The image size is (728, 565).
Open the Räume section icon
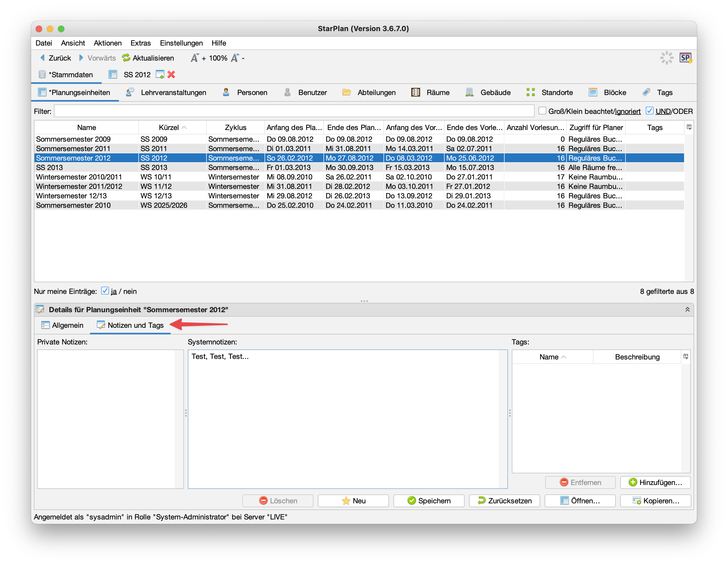[x=416, y=92]
